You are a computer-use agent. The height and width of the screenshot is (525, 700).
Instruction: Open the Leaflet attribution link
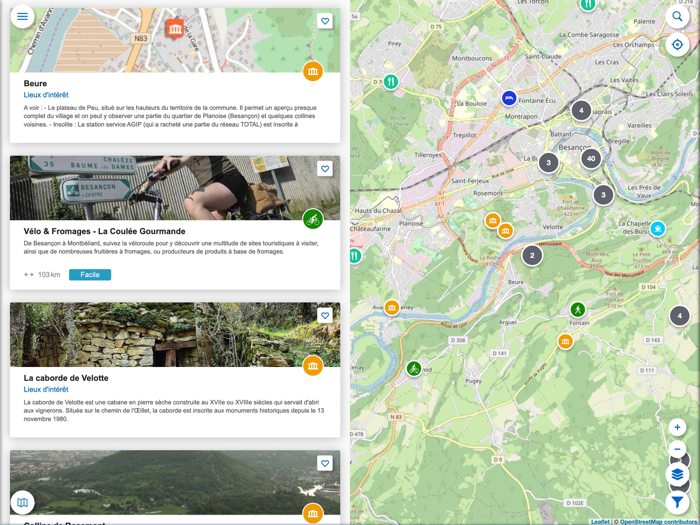[600, 521]
